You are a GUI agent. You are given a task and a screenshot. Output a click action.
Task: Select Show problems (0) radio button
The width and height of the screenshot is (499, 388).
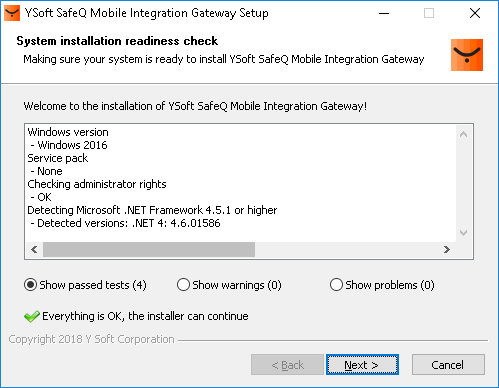pos(336,285)
